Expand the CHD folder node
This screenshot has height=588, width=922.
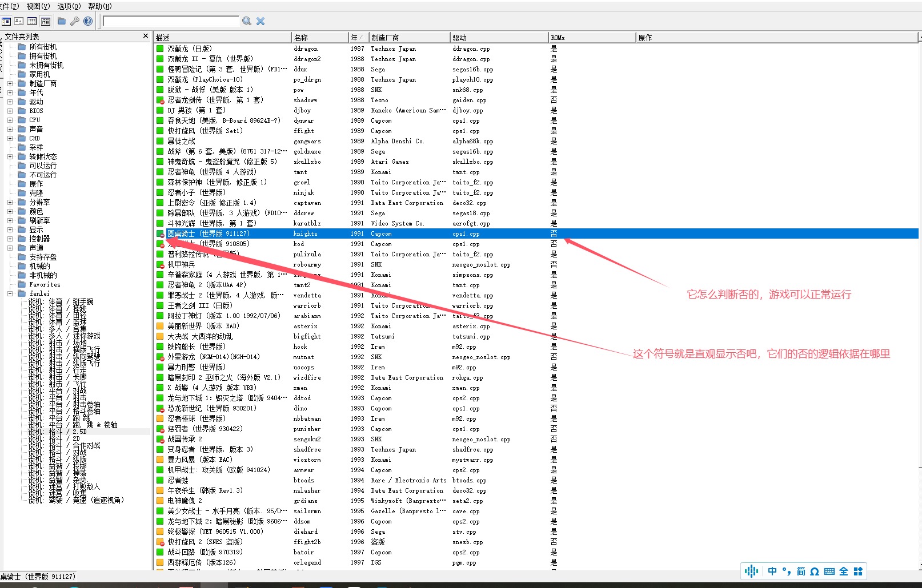pos(10,138)
